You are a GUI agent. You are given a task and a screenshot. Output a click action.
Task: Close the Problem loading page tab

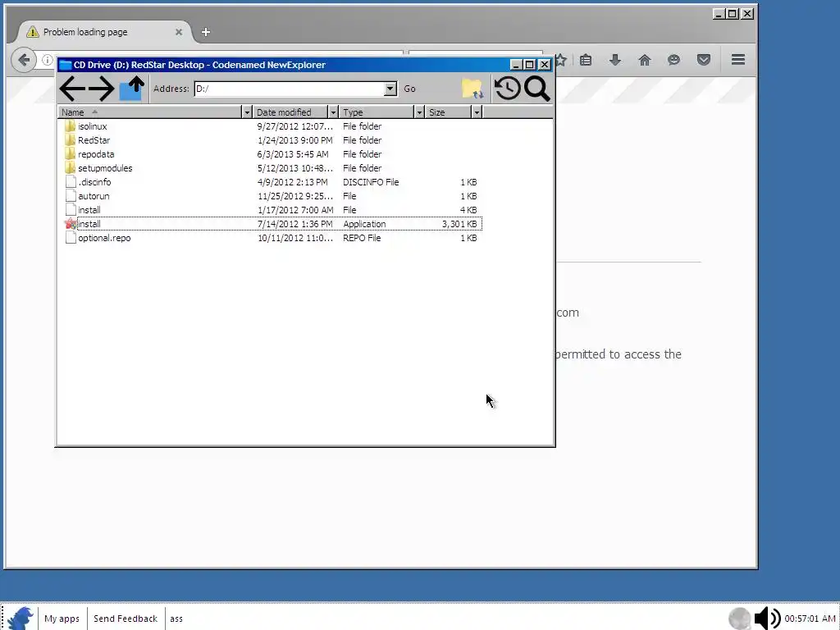pos(179,32)
